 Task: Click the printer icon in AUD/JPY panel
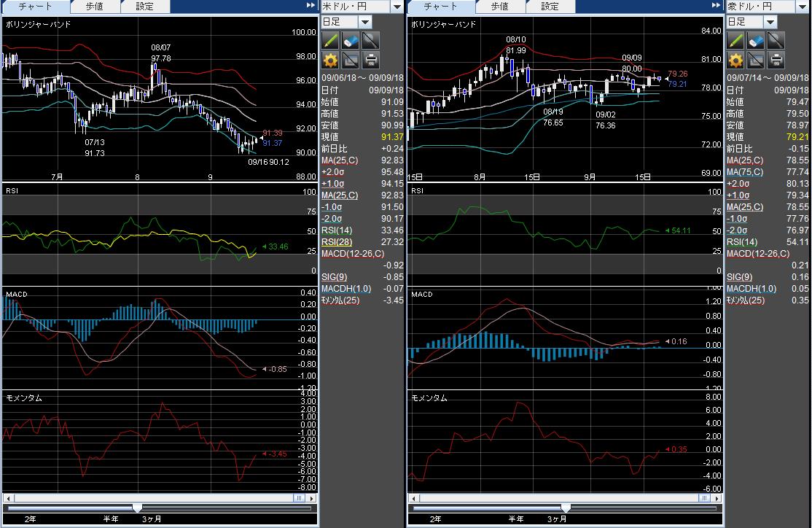(x=776, y=60)
